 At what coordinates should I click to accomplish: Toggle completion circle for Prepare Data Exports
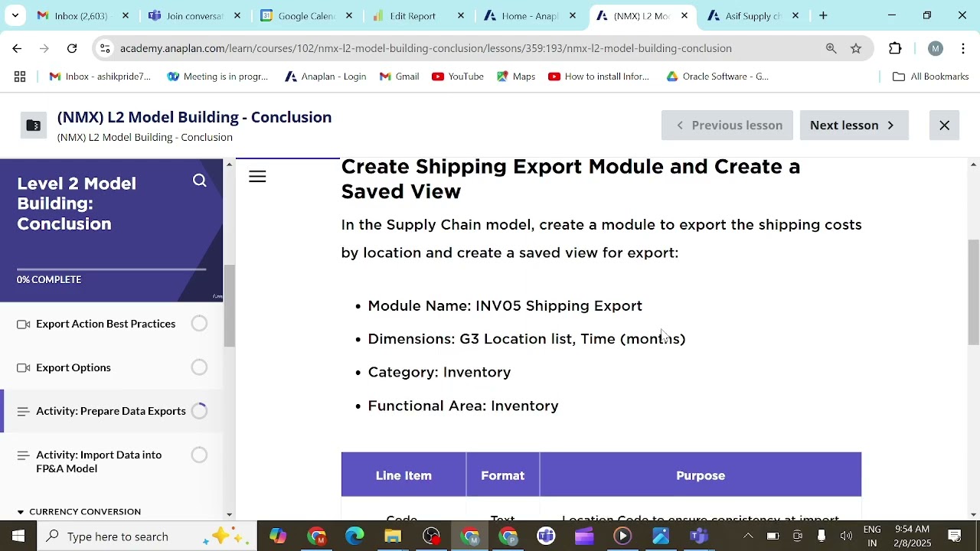click(x=199, y=411)
